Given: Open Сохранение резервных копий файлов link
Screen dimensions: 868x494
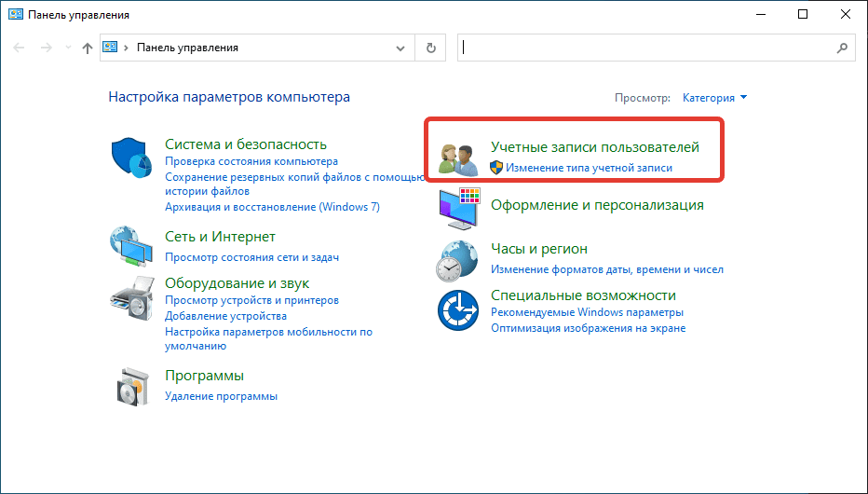Looking at the screenshot, I should click(295, 184).
